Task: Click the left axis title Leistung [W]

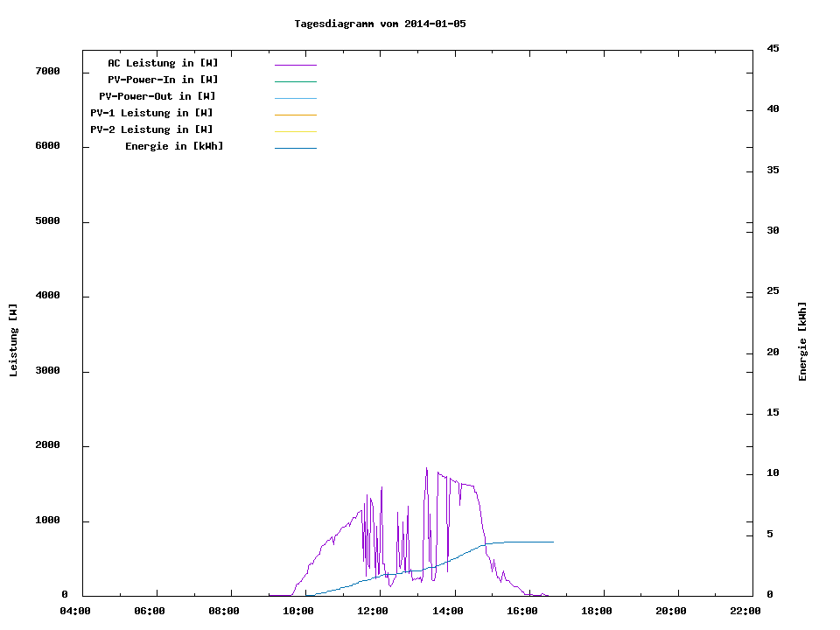Action: (13, 340)
